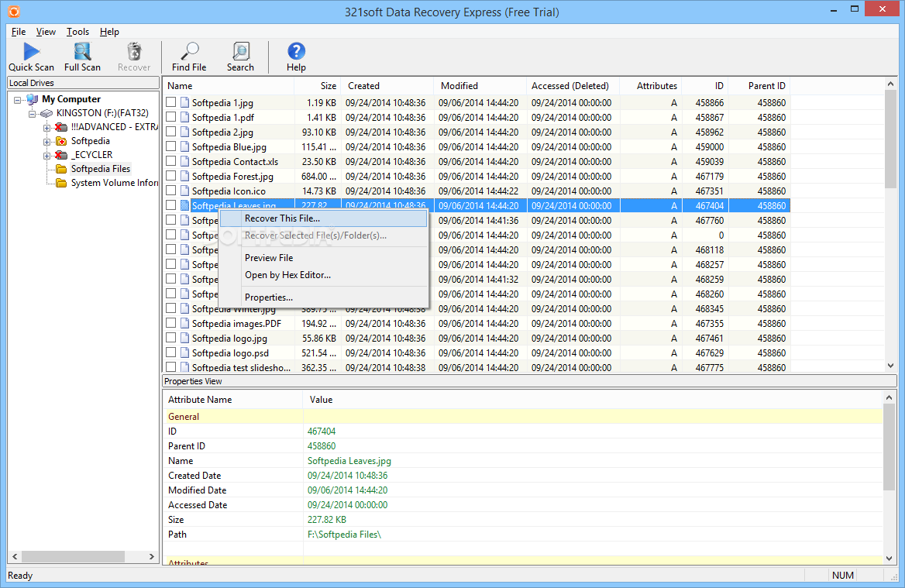Choose Recover This File... from context menu
The image size is (905, 588).
click(x=323, y=218)
